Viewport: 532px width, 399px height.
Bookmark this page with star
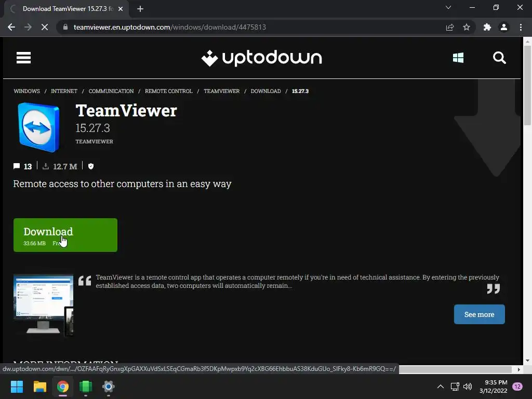[x=467, y=27]
